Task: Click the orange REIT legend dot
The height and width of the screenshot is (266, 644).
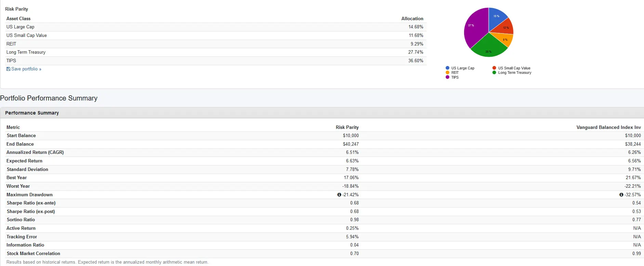Action: click(x=447, y=72)
